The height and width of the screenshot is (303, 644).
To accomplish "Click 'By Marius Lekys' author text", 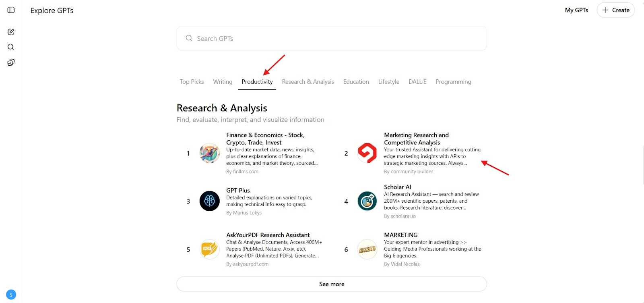I will pos(244,213).
